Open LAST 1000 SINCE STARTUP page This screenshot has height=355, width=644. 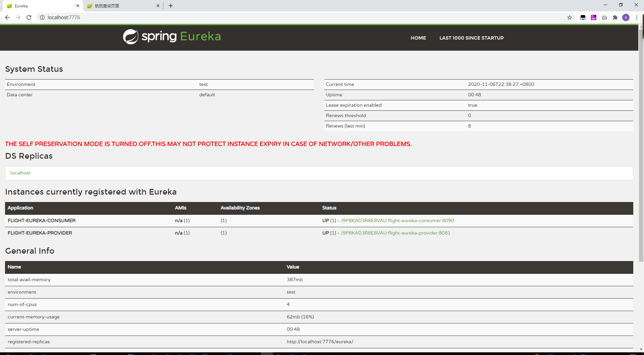(x=472, y=38)
